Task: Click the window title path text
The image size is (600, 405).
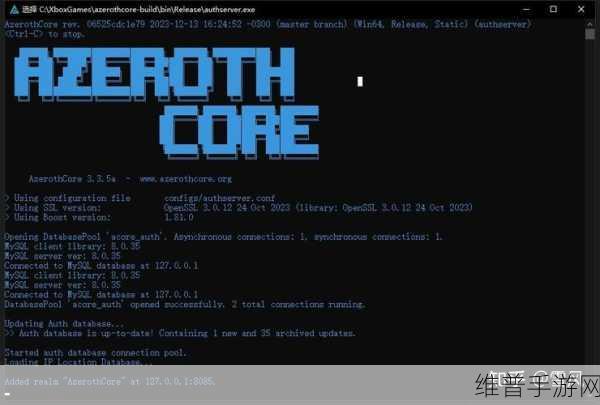Action: tap(147, 10)
